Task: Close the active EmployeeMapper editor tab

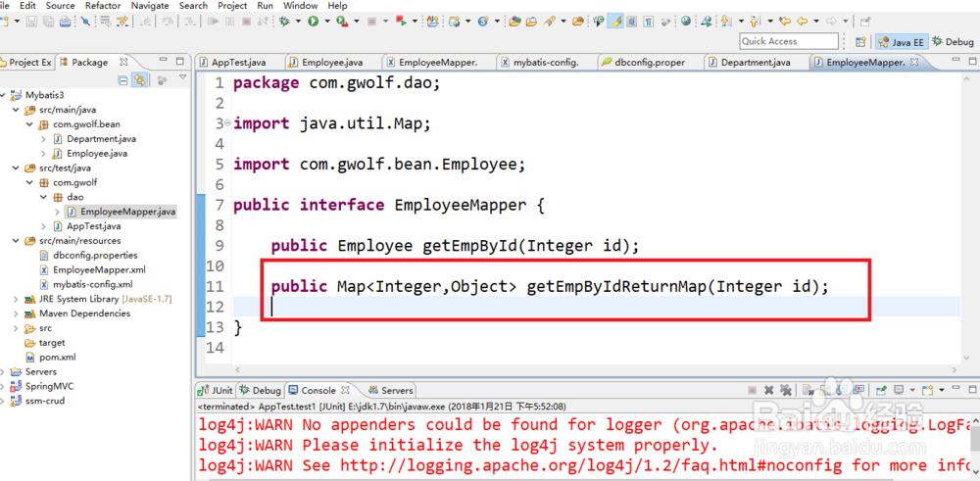Action: click(x=914, y=63)
